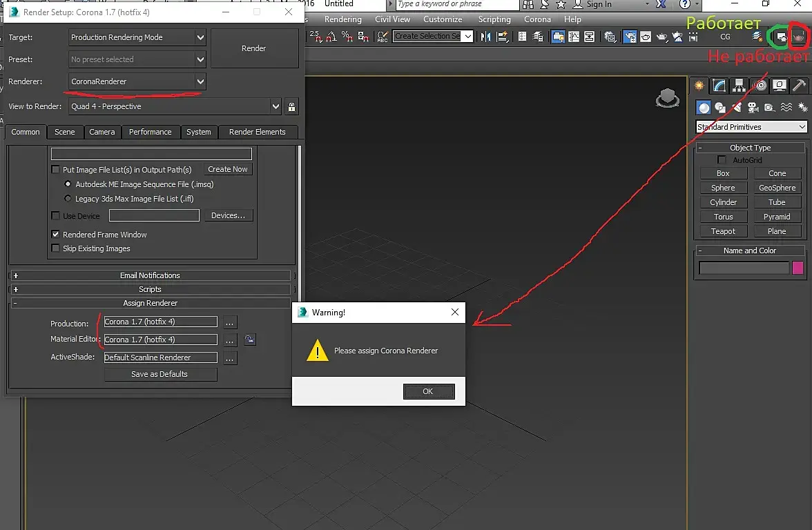Expand the Scripts rollout

[151, 289]
